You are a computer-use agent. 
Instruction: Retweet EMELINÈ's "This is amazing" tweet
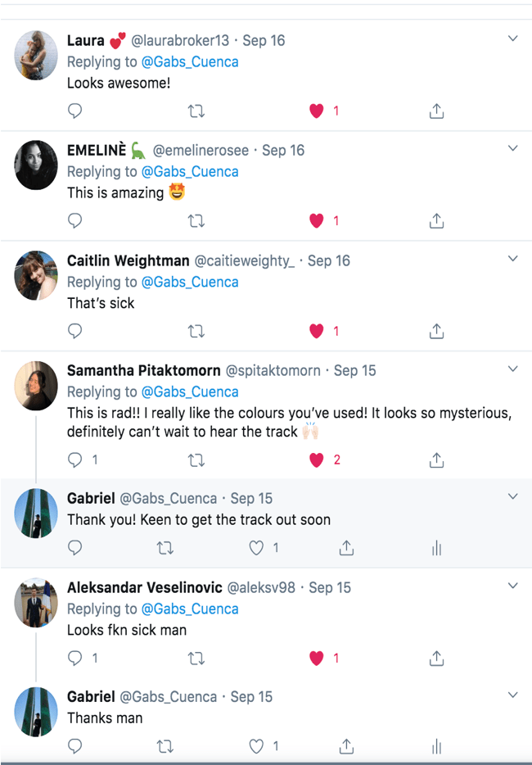click(x=196, y=220)
